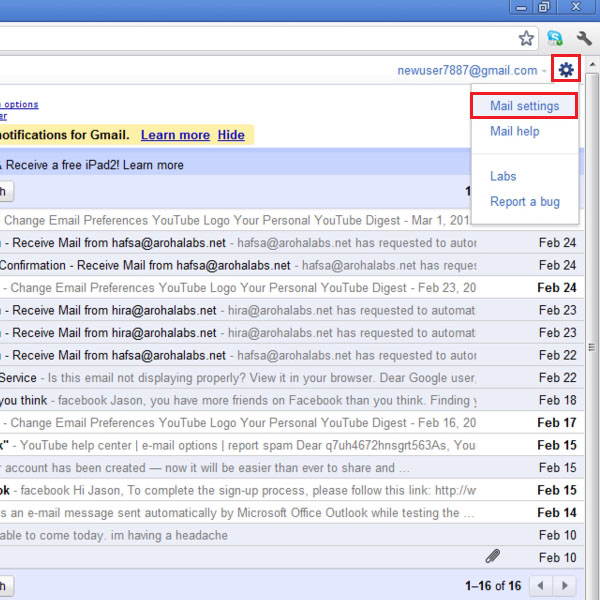Open the Confirmation email from hafsa@arohalabs.net

tap(292, 265)
